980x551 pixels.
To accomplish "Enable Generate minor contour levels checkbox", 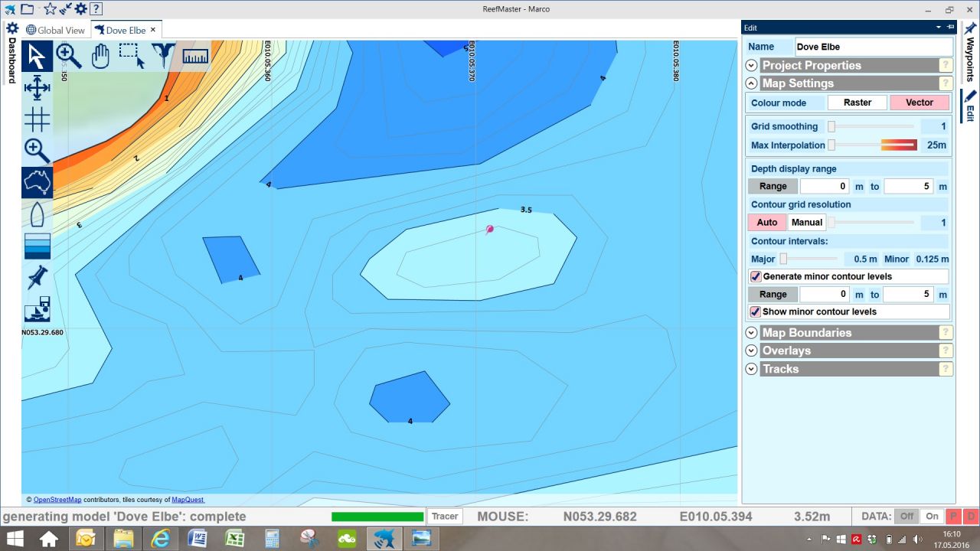I will tap(756, 276).
